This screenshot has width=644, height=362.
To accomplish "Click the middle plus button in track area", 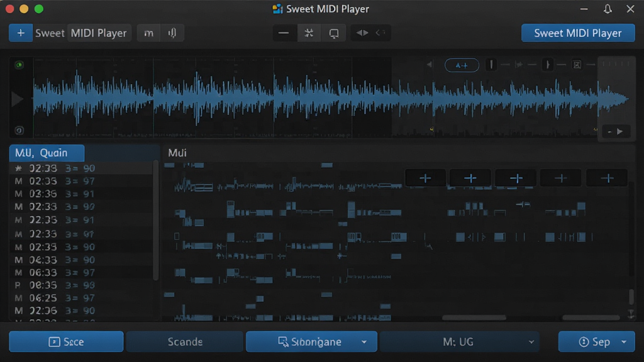I will coord(516,178).
